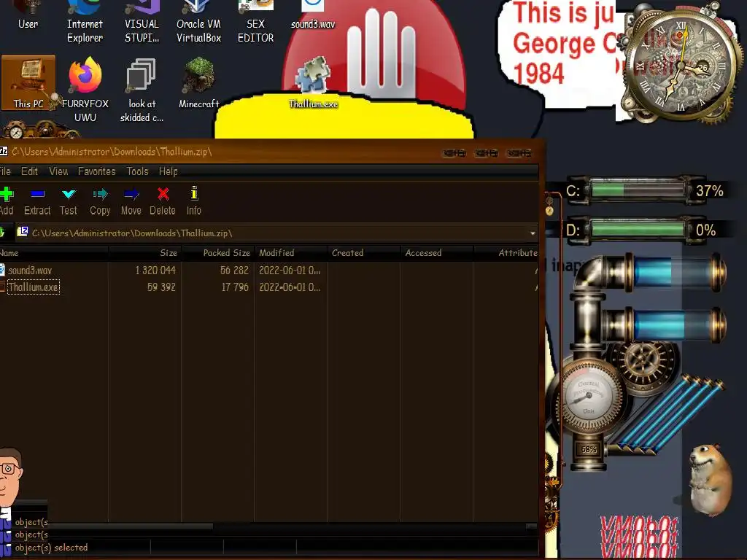
Task: Click the sound3.wav modified date cell
Action: [x=290, y=271]
